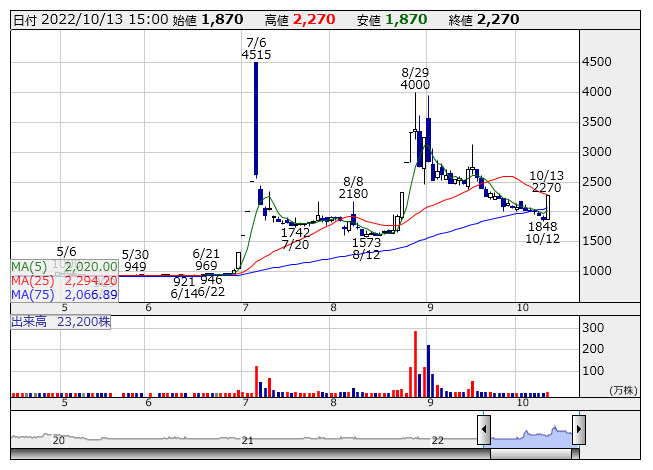
Task: Click the year 20 marker in overview
Action: (x=59, y=440)
